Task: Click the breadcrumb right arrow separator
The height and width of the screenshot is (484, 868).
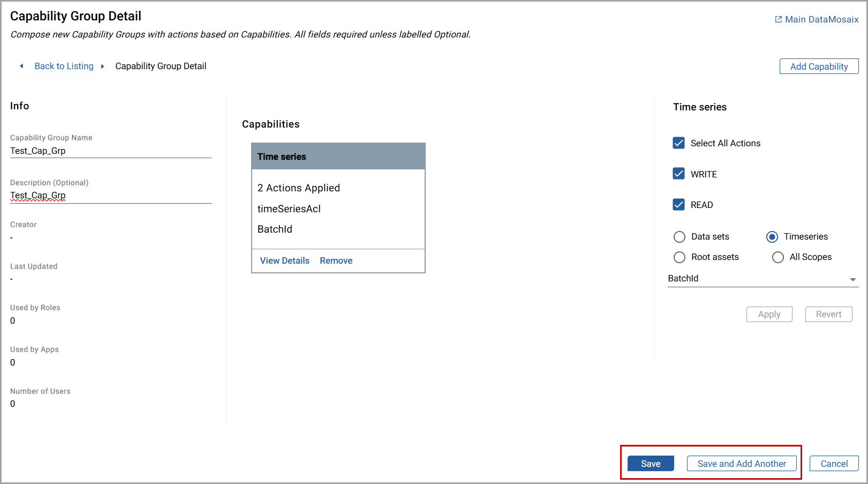Action: 102,66
